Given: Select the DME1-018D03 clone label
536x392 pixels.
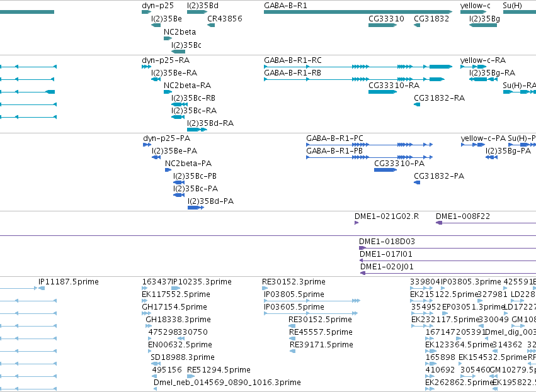Looking at the screenshot, I should [387, 242].
